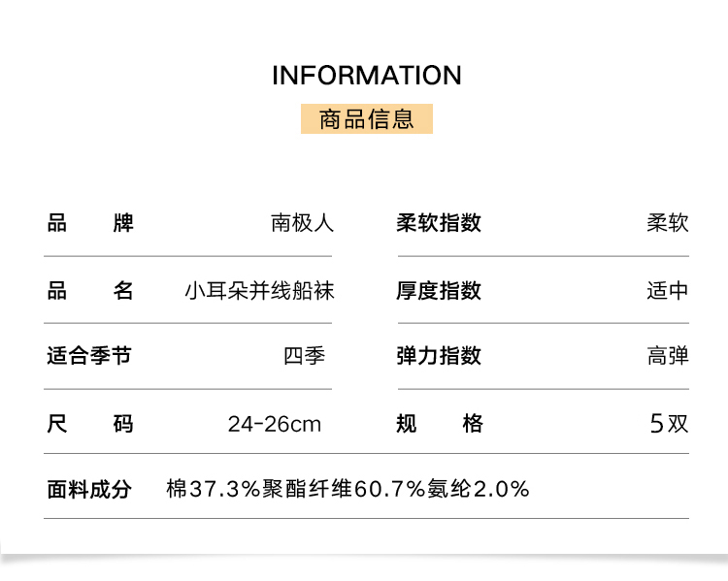Click the thickness value 适中
Screen dimensions: 728x581
[668, 290]
